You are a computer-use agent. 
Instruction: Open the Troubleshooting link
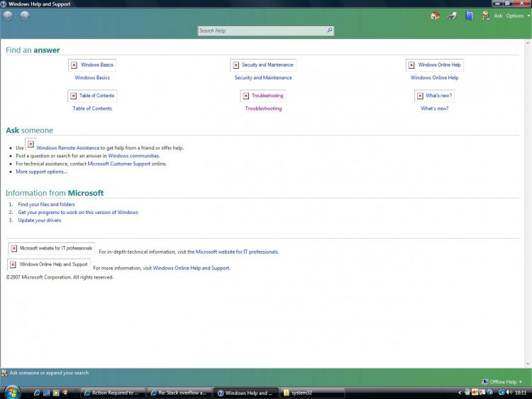(x=263, y=108)
